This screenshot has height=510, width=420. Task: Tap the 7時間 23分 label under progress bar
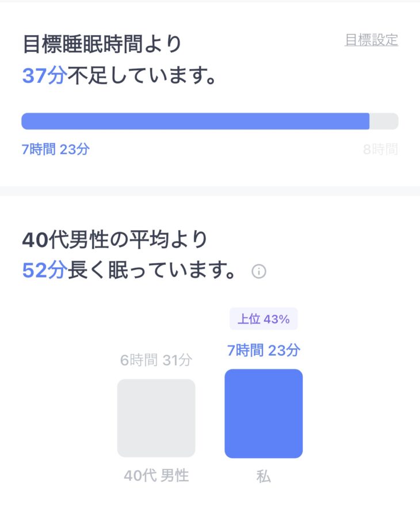click(56, 150)
